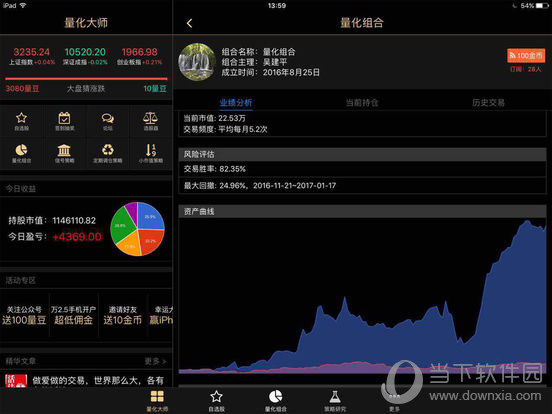Viewport: 552px width, 414px height.
Task: Tap the waterfall portfolio avatar
Action: [197, 62]
